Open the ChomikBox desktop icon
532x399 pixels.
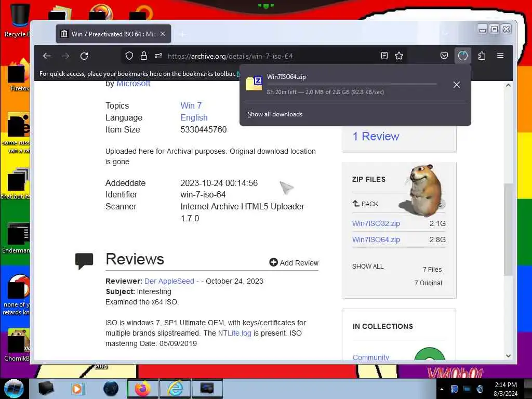click(x=17, y=345)
